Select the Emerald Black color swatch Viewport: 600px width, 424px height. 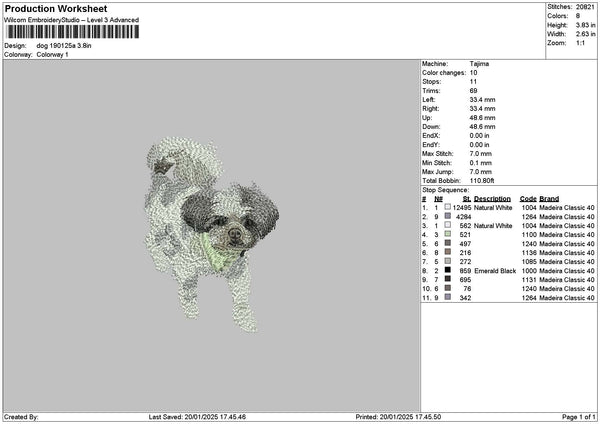pyautogui.click(x=447, y=270)
